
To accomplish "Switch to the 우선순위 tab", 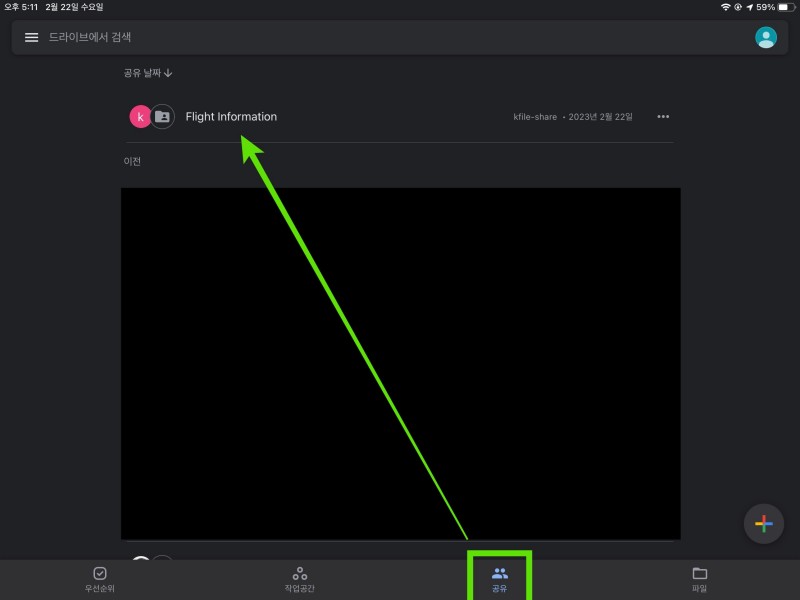I will [x=100, y=579].
